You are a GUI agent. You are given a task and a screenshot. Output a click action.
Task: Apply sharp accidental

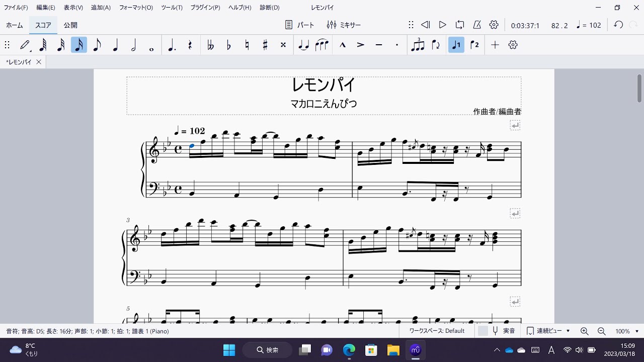pyautogui.click(x=265, y=45)
